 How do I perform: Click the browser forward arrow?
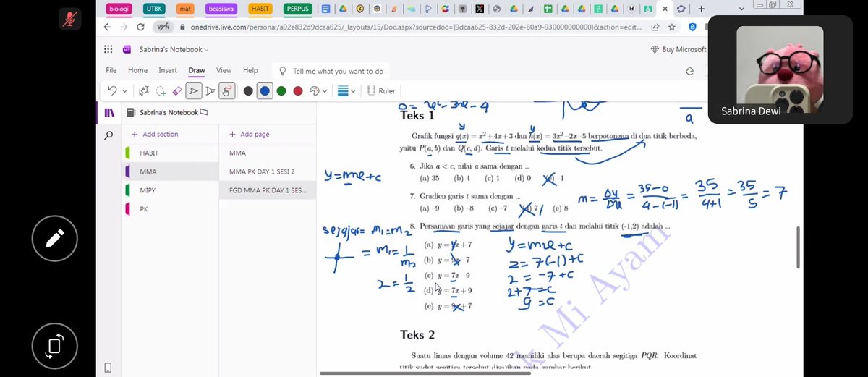125,27
